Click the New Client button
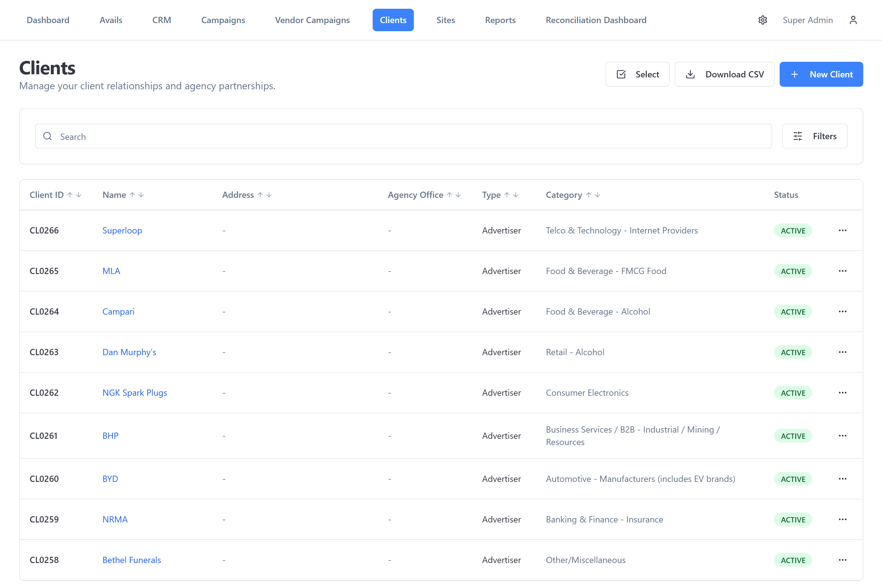This screenshot has height=588, width=882. click(821, 74)
